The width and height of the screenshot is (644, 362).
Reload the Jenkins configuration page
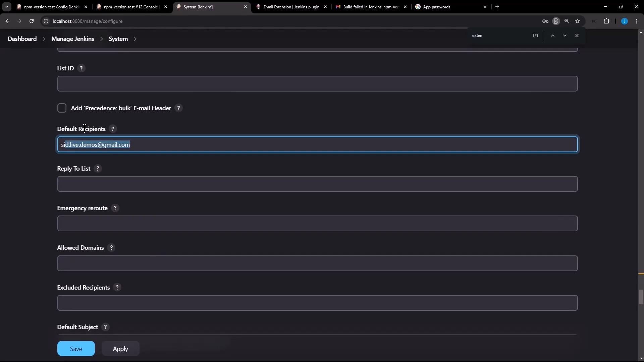point(32,21)
